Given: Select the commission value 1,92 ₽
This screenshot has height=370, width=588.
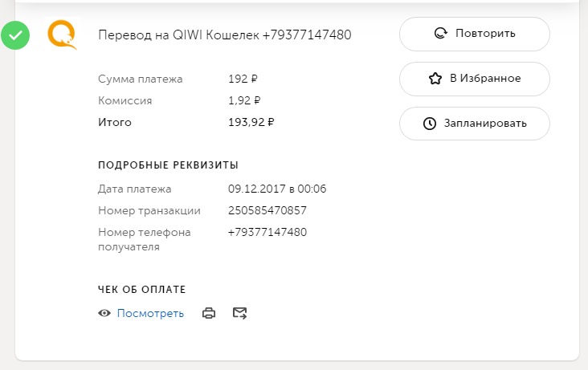Looking at the screenshot, I should click(244, 101).
